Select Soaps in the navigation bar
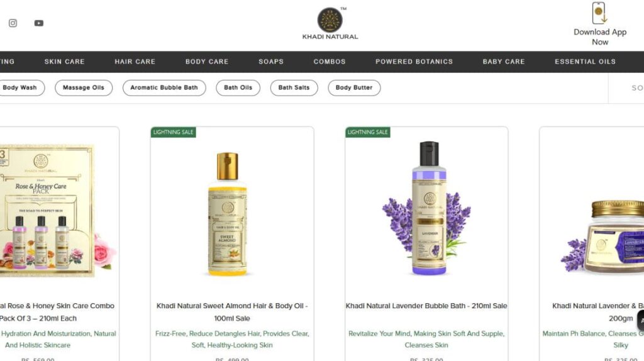Image resolution: width=644 pixels, height=361 pixels. [271, 62]
